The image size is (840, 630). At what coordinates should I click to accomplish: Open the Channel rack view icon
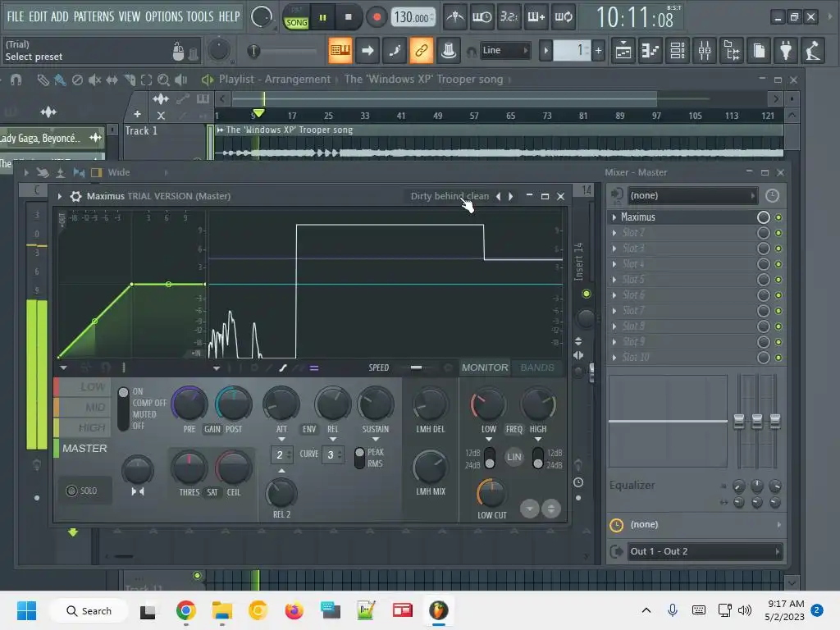[678, 51]
